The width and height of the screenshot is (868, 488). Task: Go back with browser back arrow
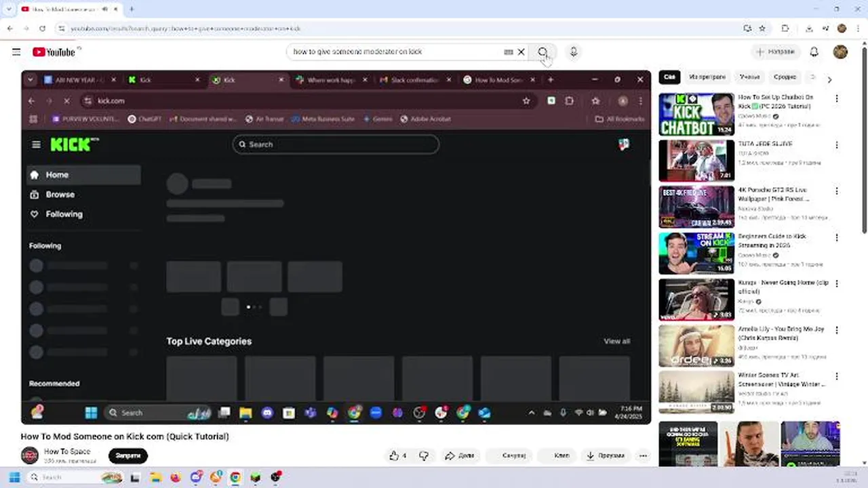[x=10, y=28]
